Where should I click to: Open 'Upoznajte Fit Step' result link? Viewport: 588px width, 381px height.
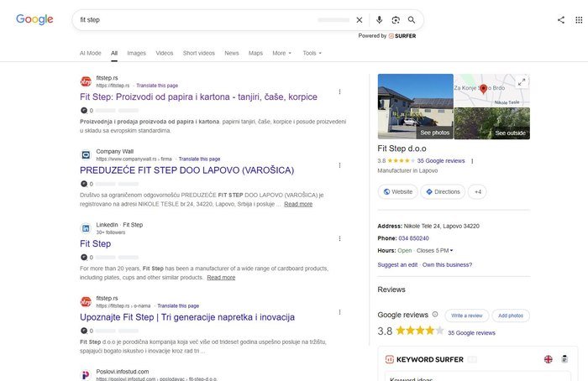point(187,317)
